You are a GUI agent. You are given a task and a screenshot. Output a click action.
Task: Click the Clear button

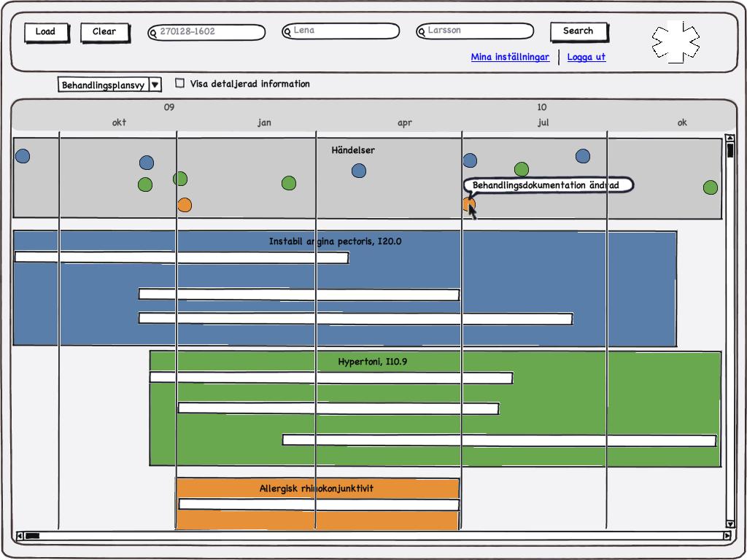point(105,32)
